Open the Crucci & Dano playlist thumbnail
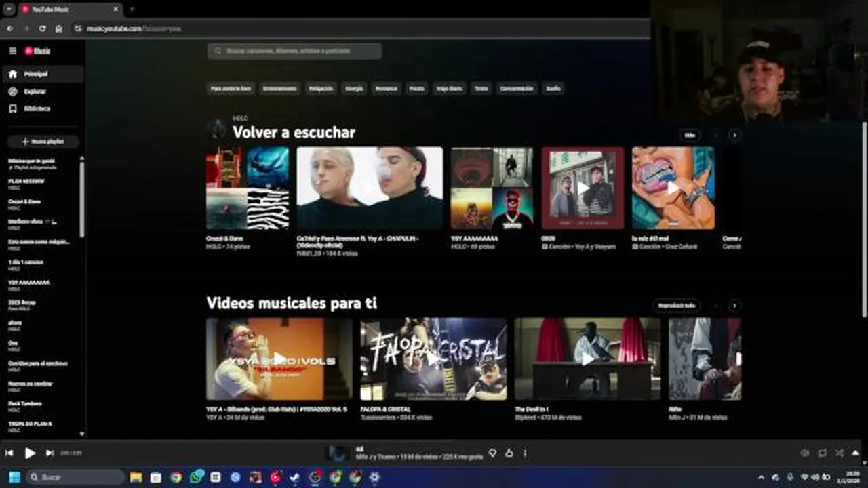Viewport: 868px width, 488px height. click(x=248, y=188)
